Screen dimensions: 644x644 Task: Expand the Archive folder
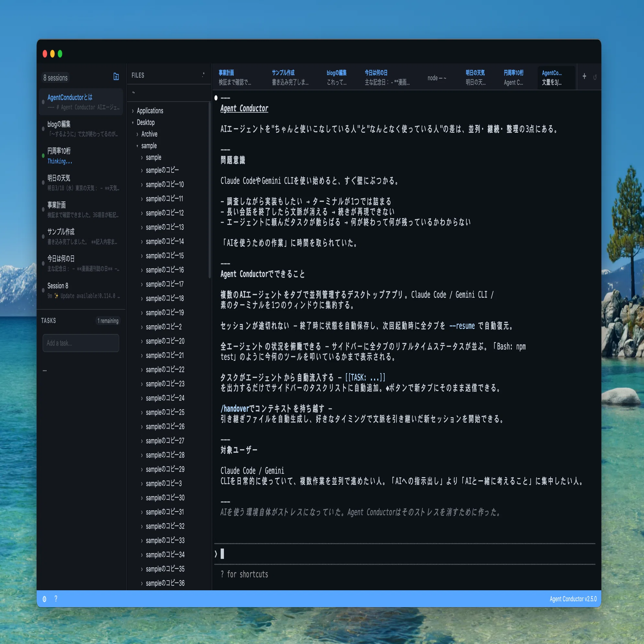(137, 134)
